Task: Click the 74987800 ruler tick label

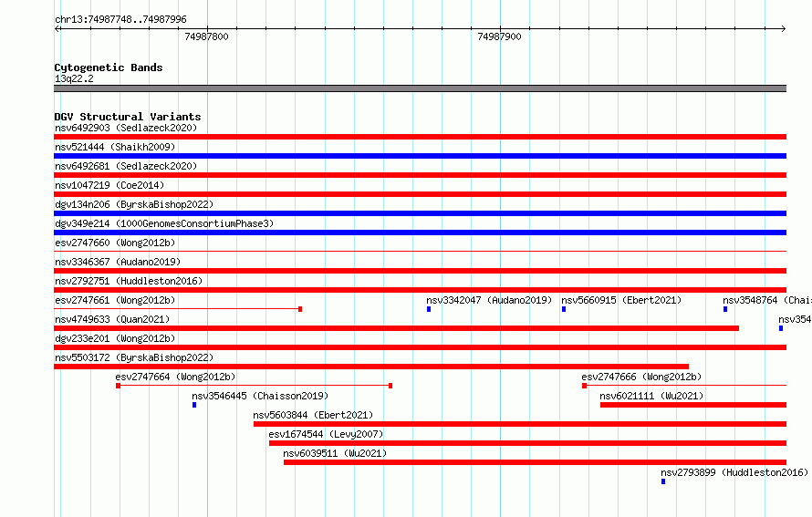Action: (206, 36)
